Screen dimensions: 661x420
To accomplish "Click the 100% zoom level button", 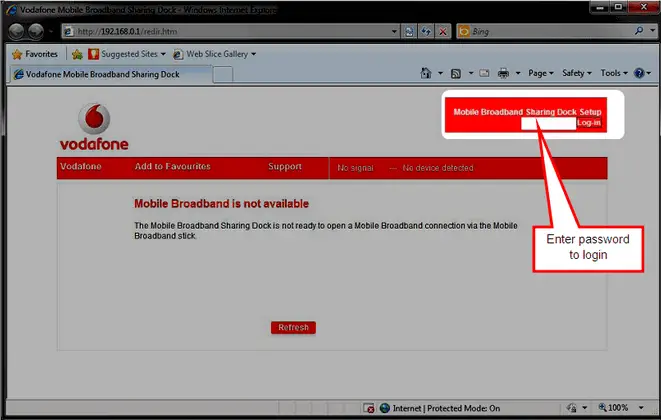I will pyautogui.click(x=613, y=408).
